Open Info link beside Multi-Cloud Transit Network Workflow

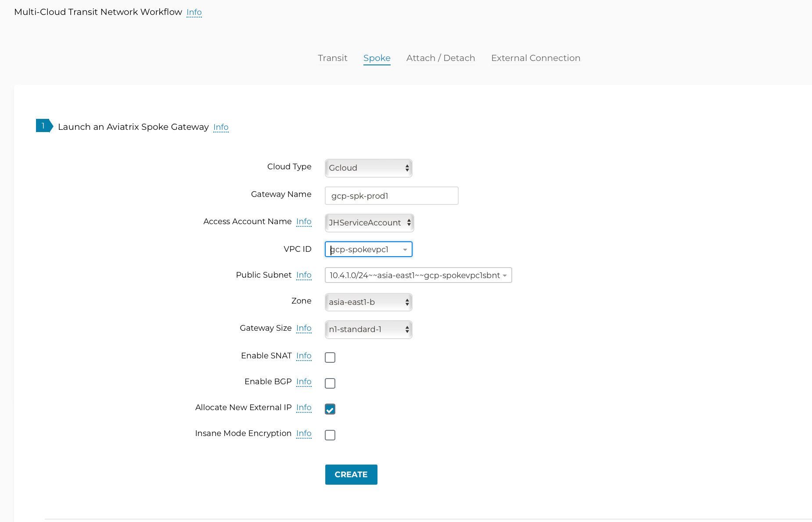194,12
